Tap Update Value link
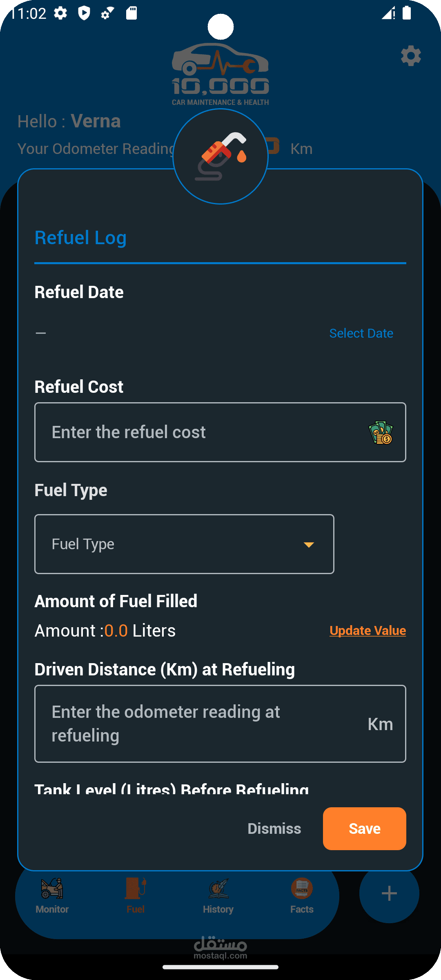 pyautogui.click(x=367, y=630)
